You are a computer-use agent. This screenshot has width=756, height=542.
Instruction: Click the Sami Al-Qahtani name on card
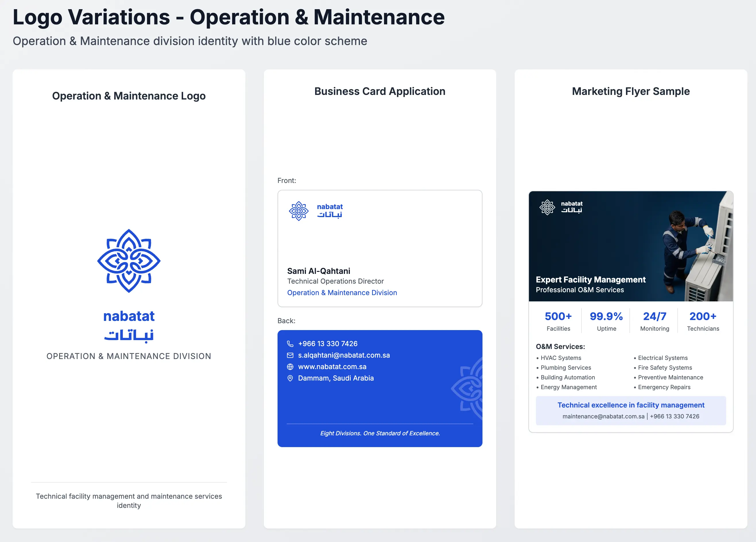[x=318, y=271]
